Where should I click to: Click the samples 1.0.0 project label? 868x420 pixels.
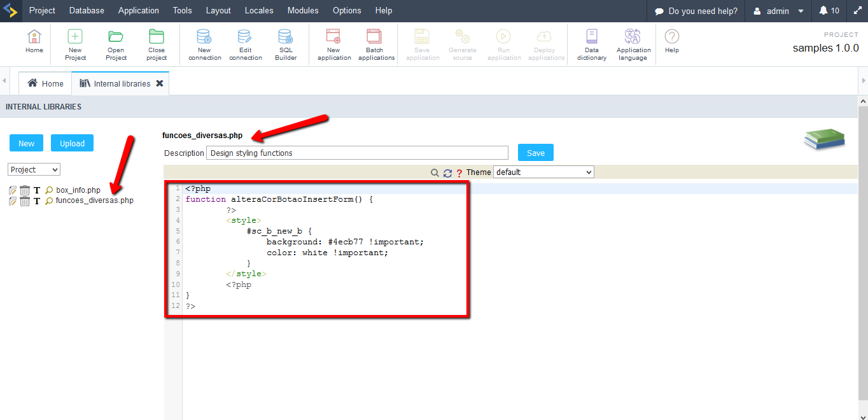coord(825,48)
